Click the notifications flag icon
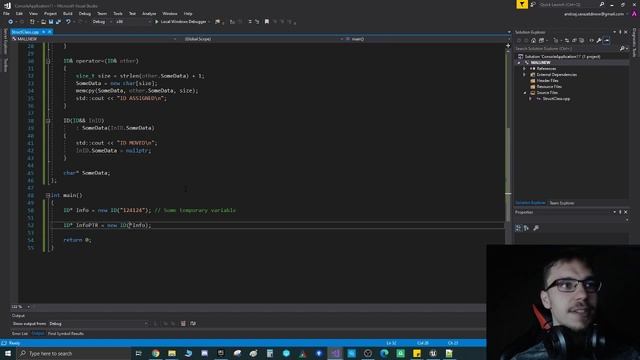Screen dimensions: 640x360 coord(522,4)
